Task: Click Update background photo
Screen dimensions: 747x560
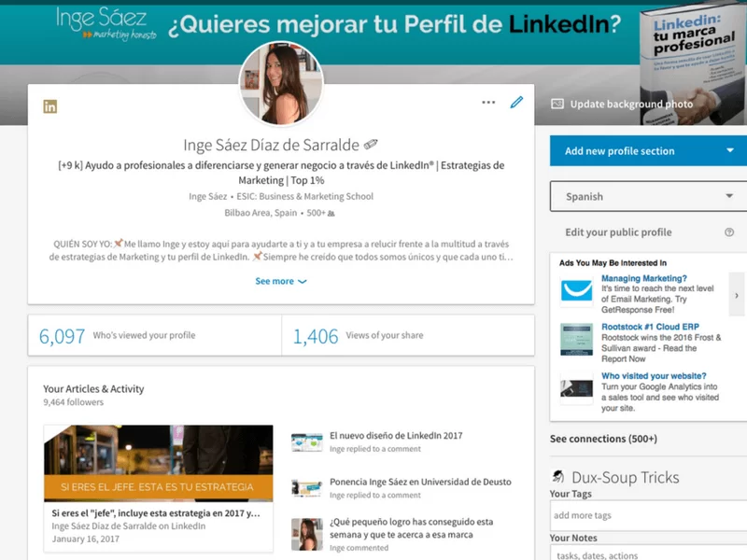Action: (x=631, y=104)
